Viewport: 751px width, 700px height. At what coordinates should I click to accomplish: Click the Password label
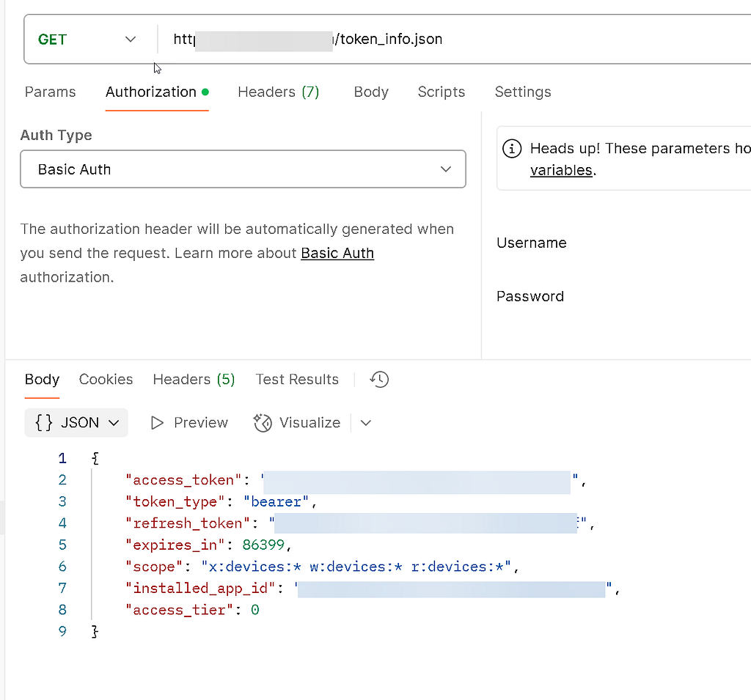tap(530, 296)
